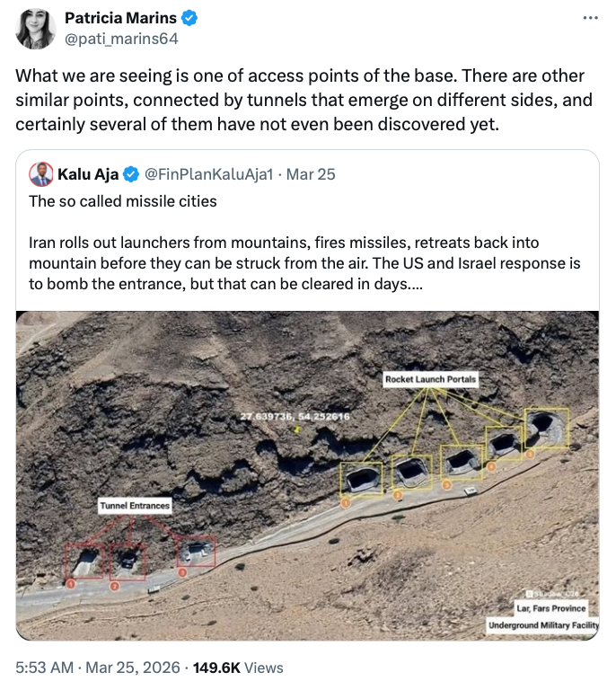Click the Rocket Launch Portals label on image
Screen dimensions: 616x681
pos(430,379)
